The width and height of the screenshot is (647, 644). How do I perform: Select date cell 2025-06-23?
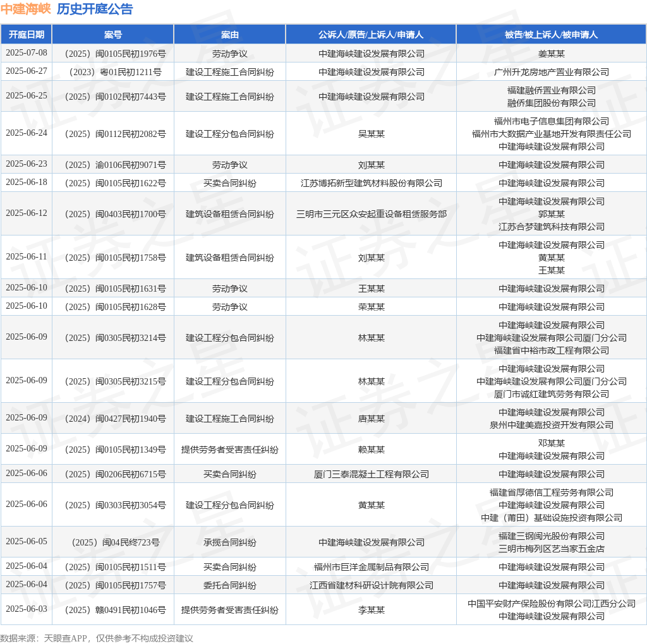[27, 164]
